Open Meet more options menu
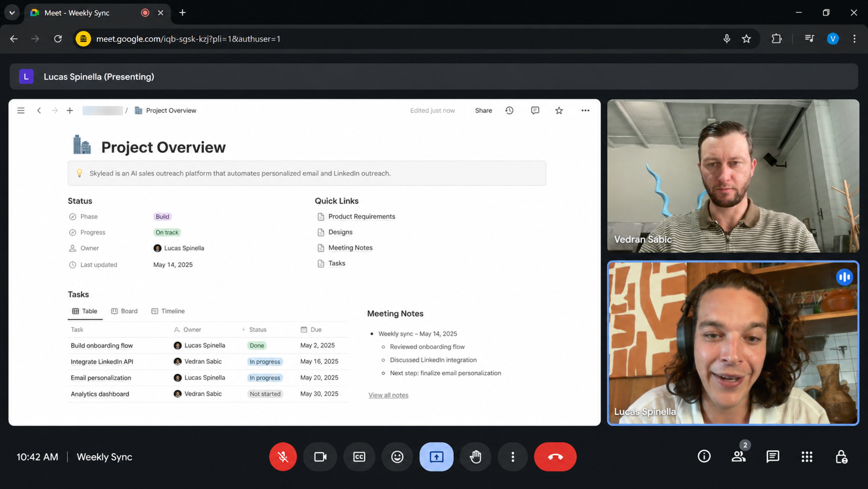The height and width of the screenshot is (489, 868). (512, 457)
